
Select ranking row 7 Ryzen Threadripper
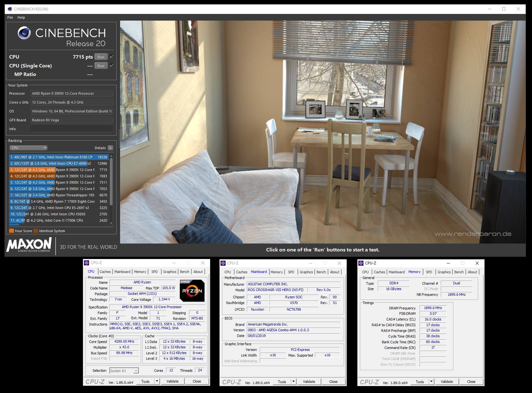[59, 195]
